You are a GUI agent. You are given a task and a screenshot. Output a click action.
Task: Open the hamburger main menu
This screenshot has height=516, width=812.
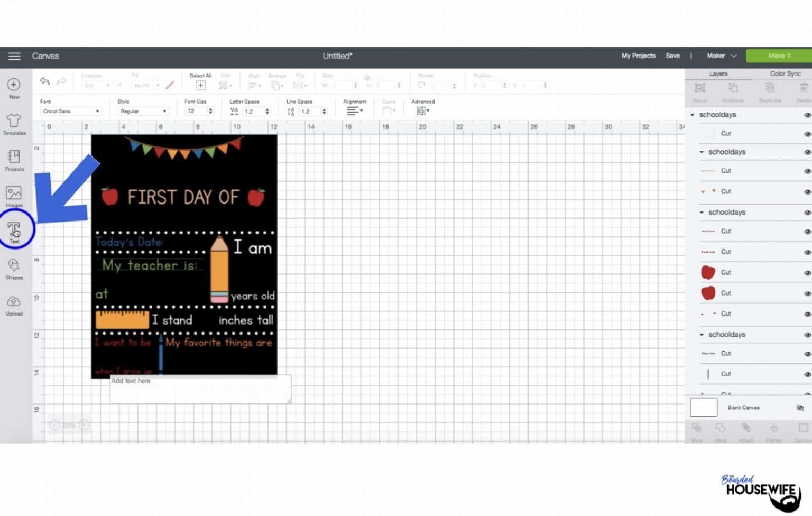point(14,56)
